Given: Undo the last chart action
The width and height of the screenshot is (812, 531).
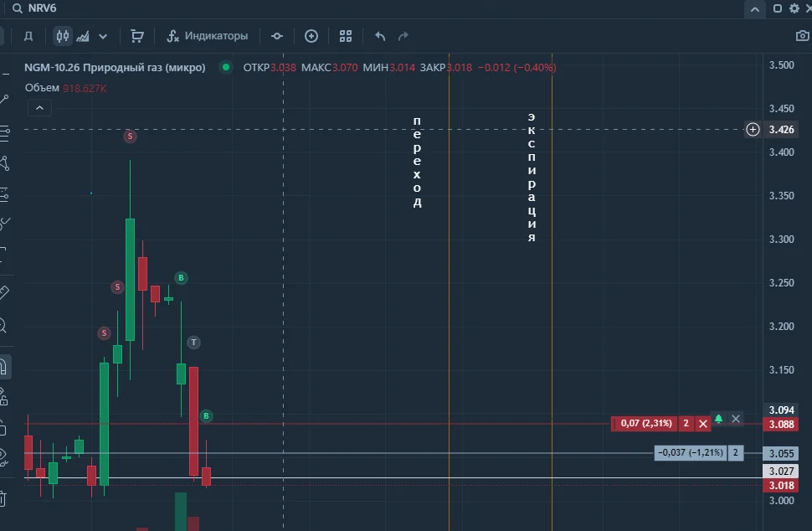Looking at the screenshot, I should tap(380, 36).
